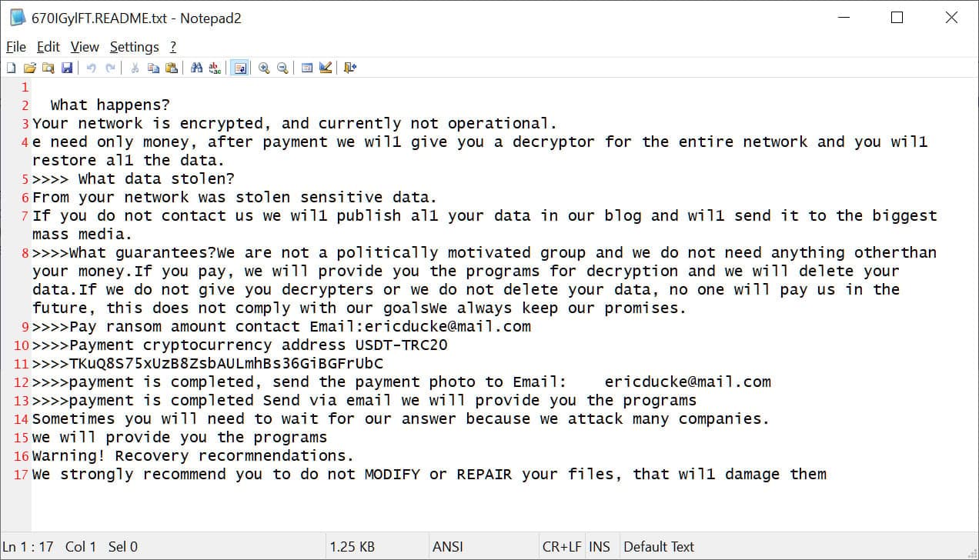Save the document with floppy disk icon
Viewport: 979px width, 560px height.
coord(67,68)
